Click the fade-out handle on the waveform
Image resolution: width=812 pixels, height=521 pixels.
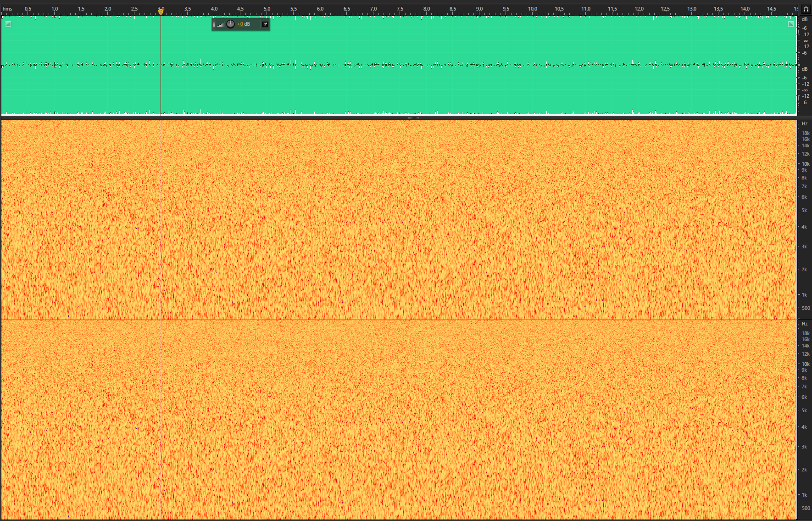tap(790, 24)
